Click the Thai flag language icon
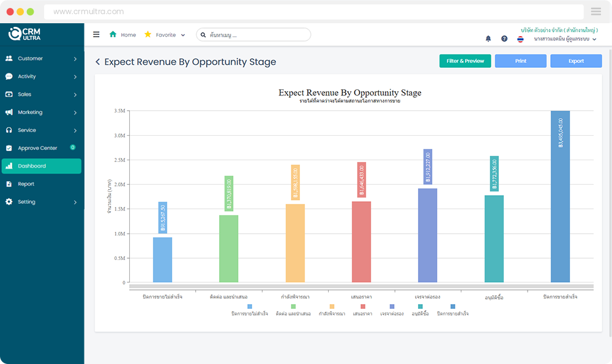The height and width of the screenshot is (364, 612). point(520,39)
